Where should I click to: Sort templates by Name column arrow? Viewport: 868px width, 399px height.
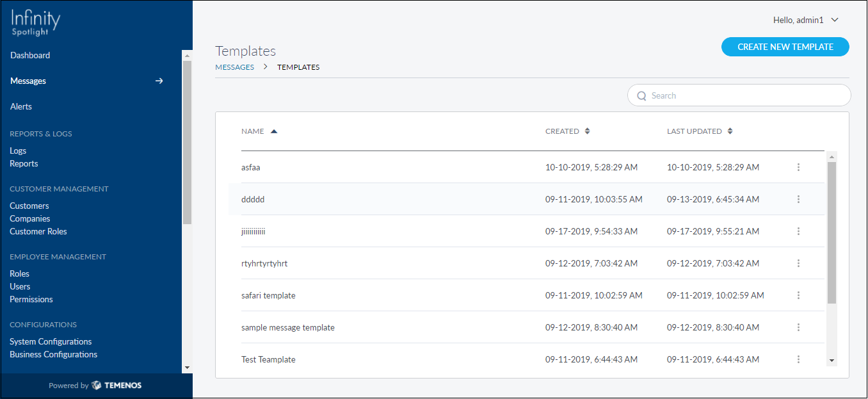tap(274, 131)
